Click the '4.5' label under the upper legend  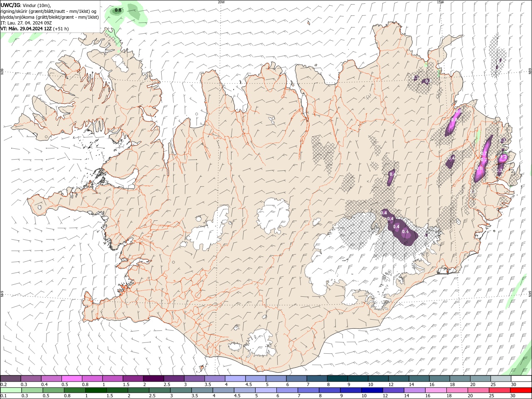pyautogui.click(x=249, y=384)
